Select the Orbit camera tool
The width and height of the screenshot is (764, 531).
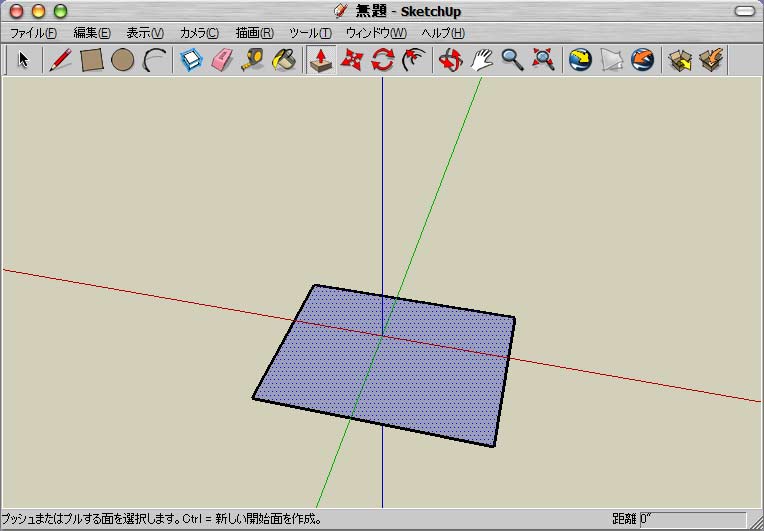[x=451, y=60]
